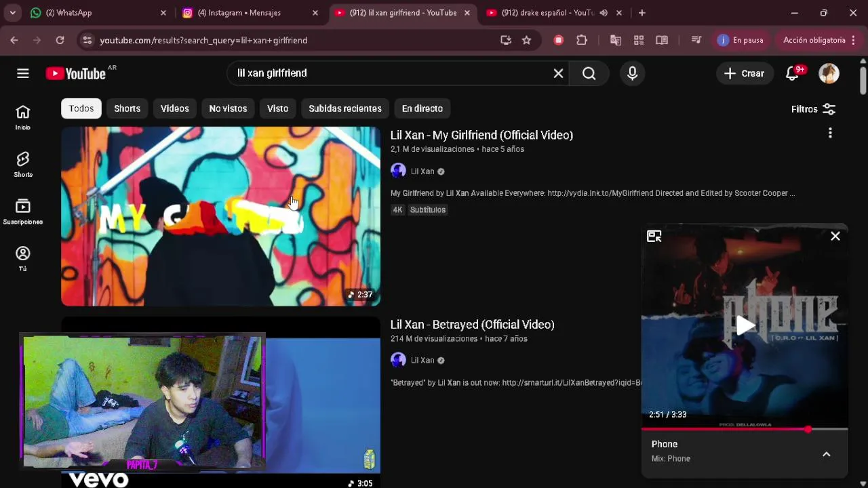The width and height of the screenshot is (868, 488).
Task: Expand the Phone mix playlist chevron
Action: point(827,454)
